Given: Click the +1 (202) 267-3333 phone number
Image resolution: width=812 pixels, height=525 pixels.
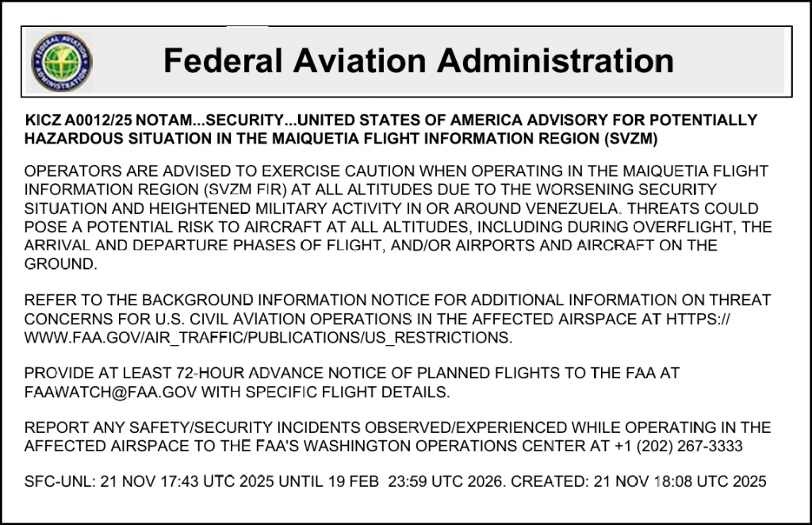Looking at the screenshot, I should 678,446.
